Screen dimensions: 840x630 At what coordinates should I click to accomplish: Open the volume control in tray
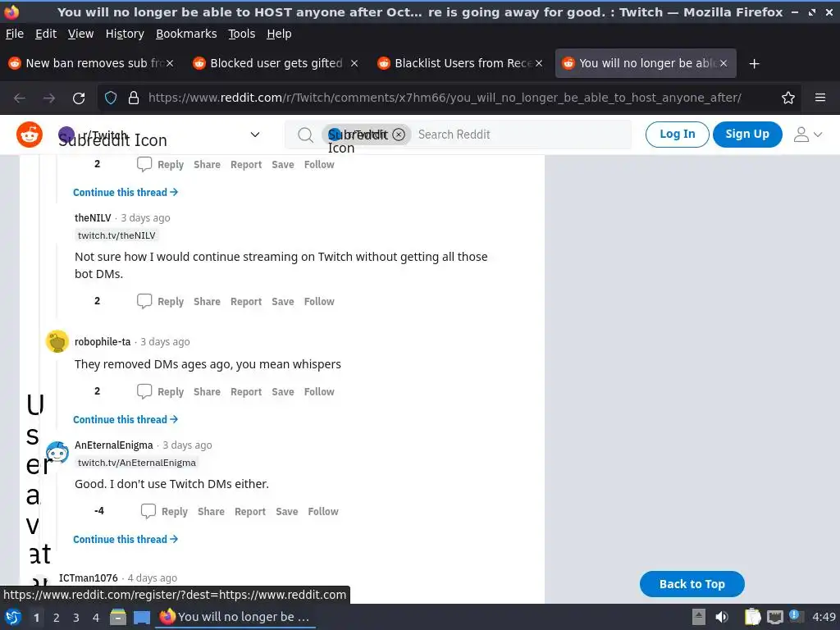click(722, 617)
